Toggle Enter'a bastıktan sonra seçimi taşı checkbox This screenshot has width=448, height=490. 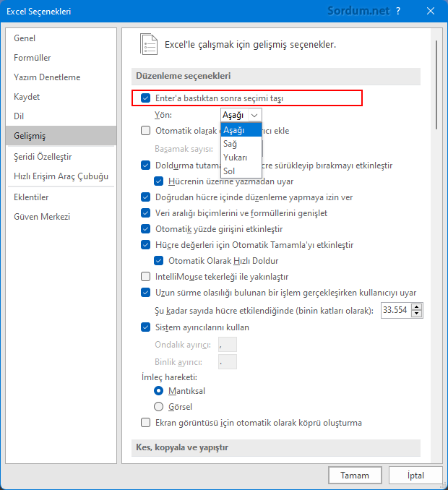click(x=145, y=98)
